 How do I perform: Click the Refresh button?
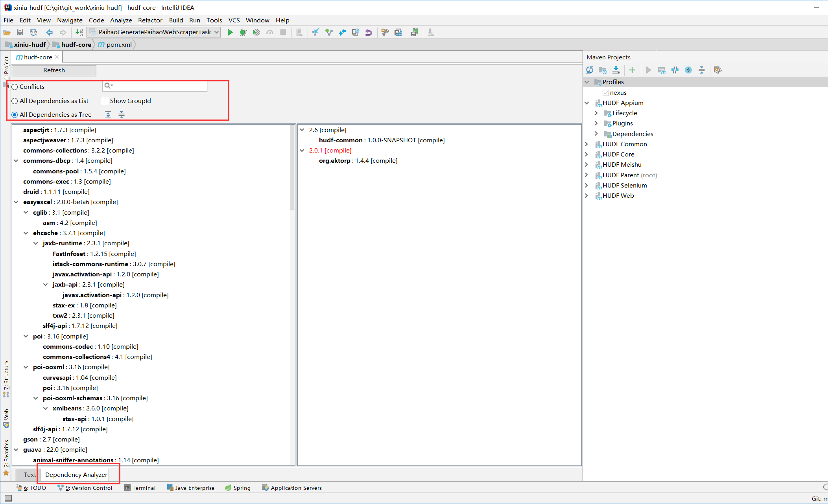[54, 70]
